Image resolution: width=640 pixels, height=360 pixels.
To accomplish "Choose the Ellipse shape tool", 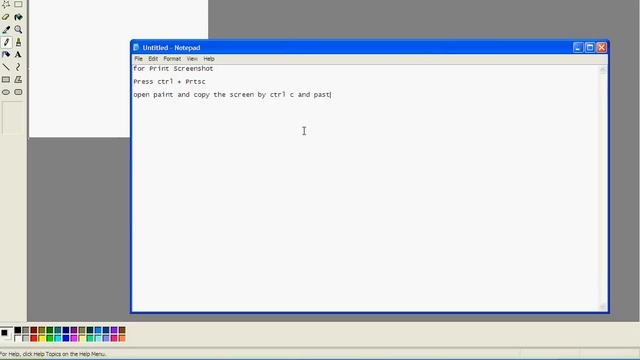I will [x=6, y=92].
